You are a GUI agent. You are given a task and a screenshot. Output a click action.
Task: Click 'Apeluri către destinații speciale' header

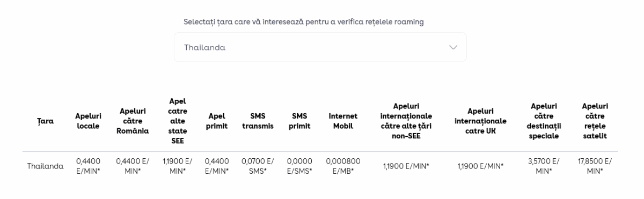[x=545, y=121]
